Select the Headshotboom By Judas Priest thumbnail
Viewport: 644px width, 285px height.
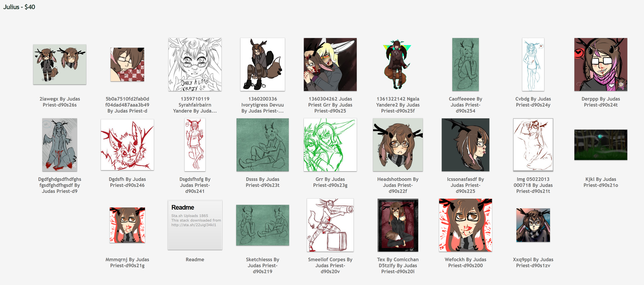pyautogui.click(x=398, y=145)
